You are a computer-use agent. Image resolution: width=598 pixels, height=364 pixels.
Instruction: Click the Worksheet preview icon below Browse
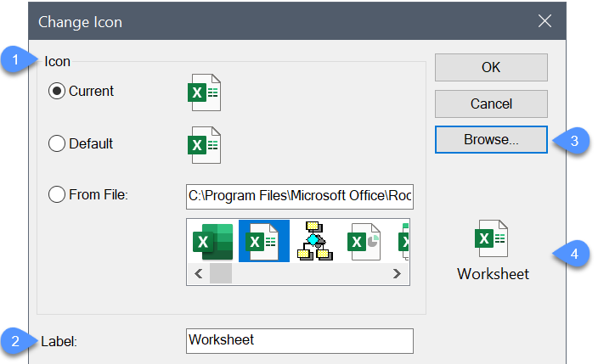[x=492, y=238]
